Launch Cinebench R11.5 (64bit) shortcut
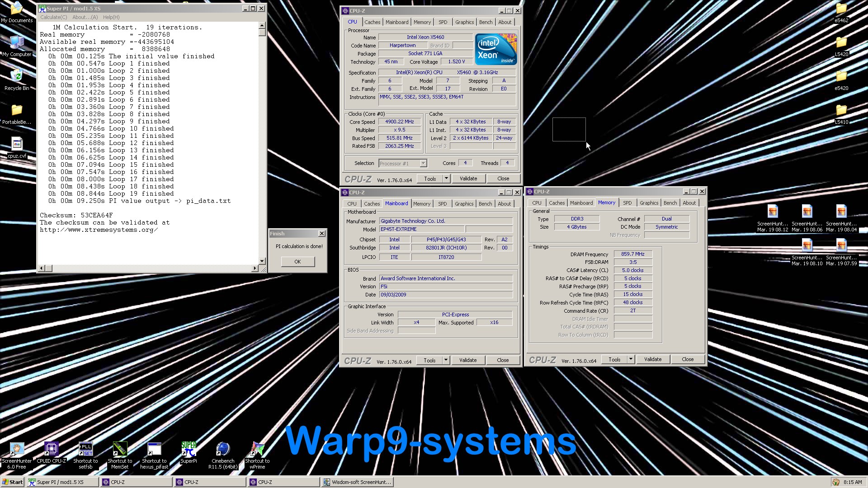This screenshot has width=868, height=488. pos(223,455)
